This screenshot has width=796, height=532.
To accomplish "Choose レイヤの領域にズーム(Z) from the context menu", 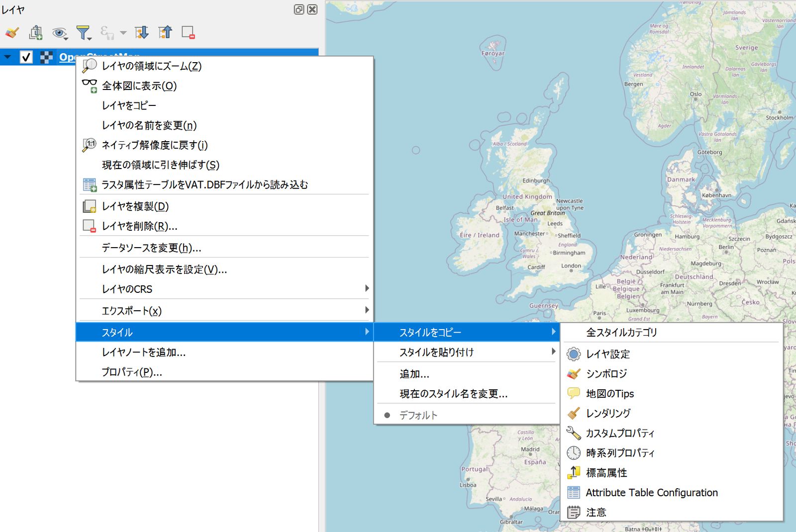I will tap(224, 66).
